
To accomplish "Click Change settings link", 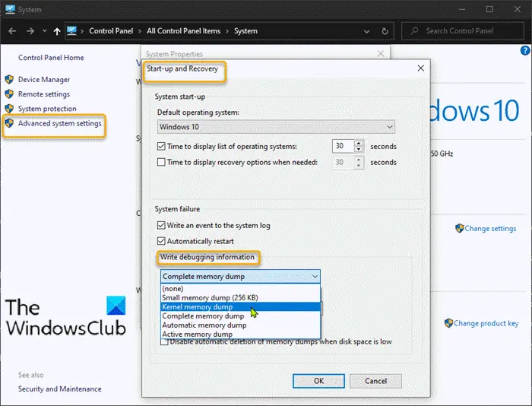I will 490,229.
